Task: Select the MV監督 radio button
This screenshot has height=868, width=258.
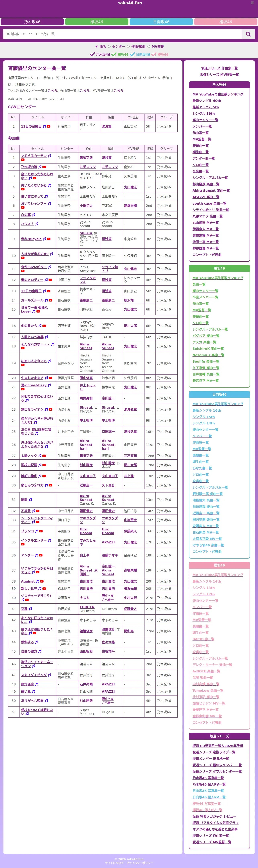Action: 148,47
